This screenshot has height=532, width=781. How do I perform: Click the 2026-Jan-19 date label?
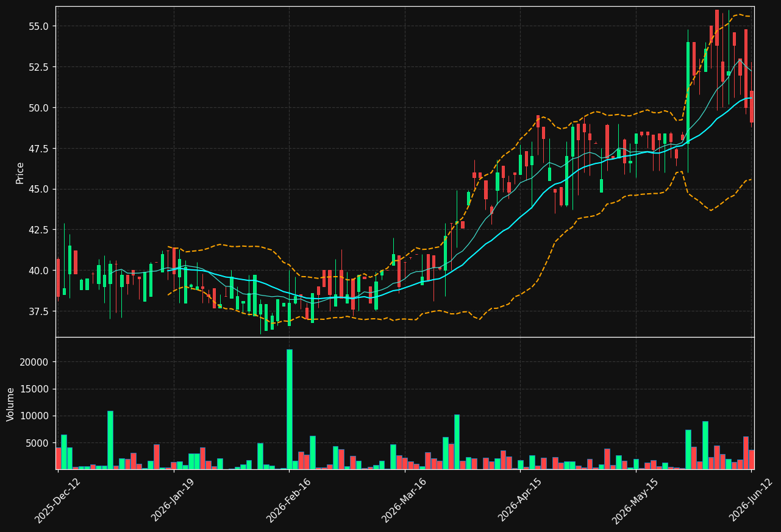click(174, 500)
